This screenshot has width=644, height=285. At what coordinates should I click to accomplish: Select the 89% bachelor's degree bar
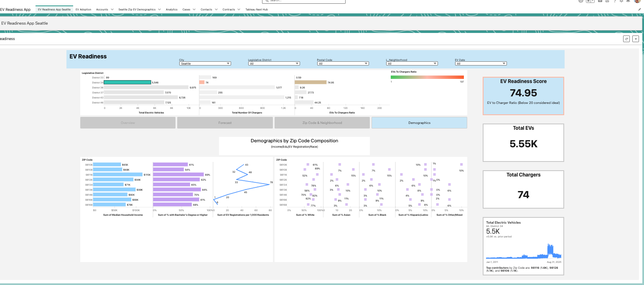click(x=178, y=174)
